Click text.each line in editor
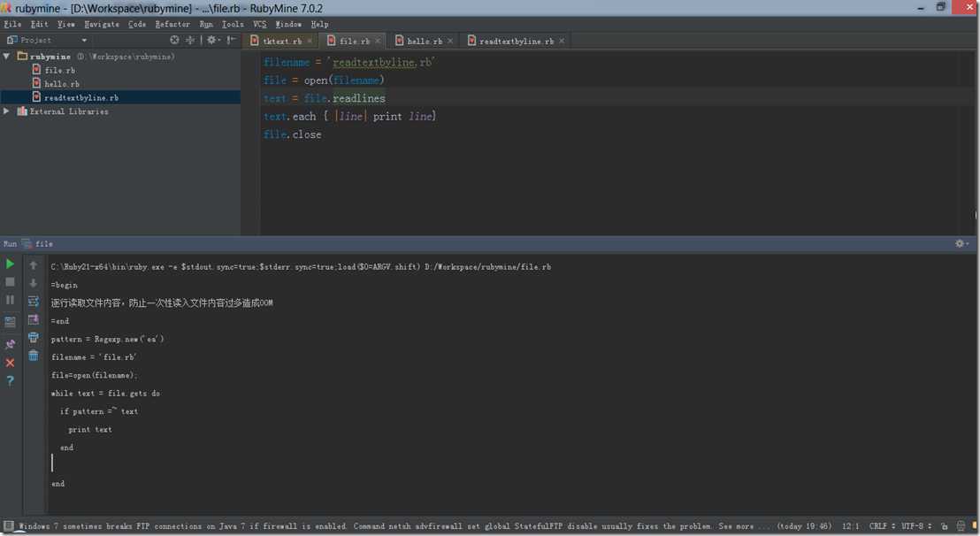The height and width of the screenshot is (536, 980). [x=349, y=116]
